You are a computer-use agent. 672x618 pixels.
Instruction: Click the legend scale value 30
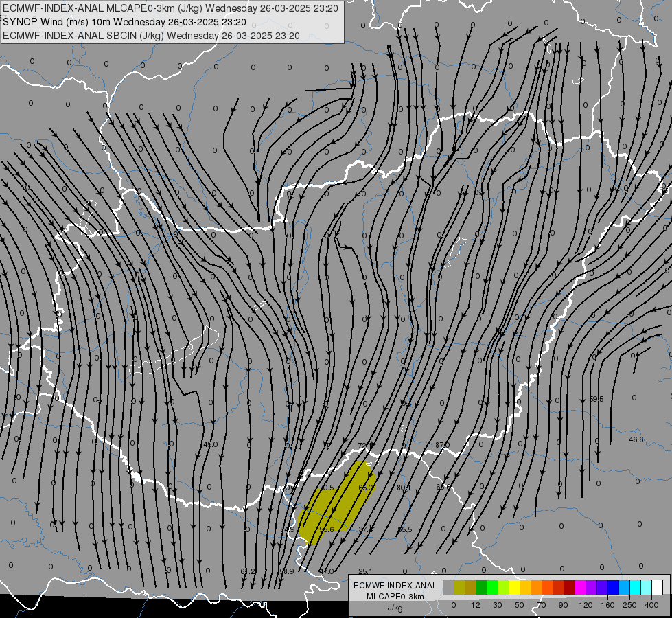[x=498, y=605]
